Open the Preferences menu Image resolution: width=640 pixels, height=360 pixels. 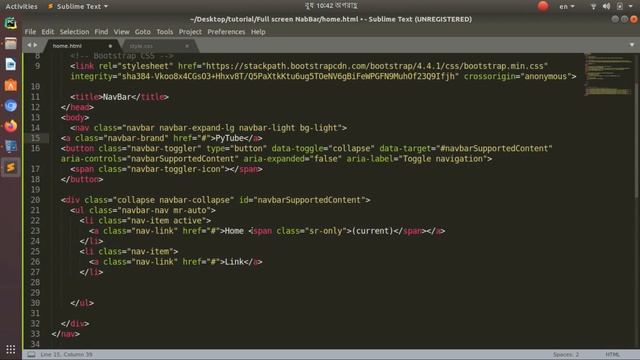(226, 32)
